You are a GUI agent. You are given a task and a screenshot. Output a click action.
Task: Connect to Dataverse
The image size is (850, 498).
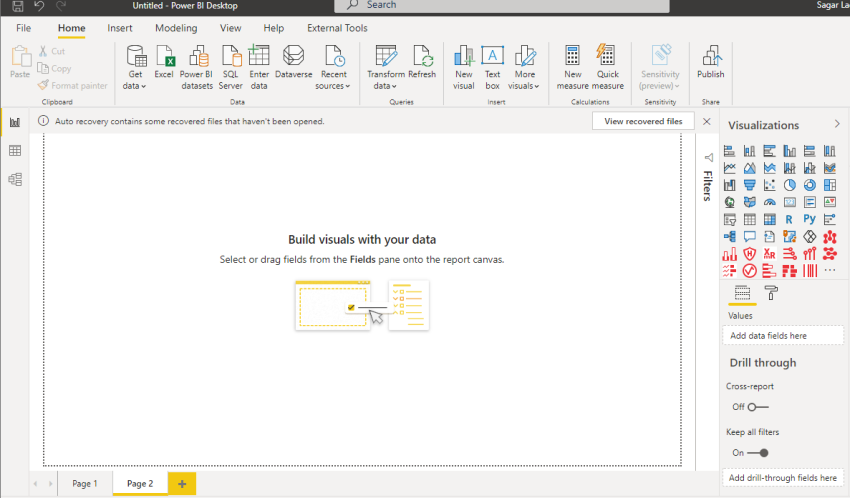tap(293, 62)
